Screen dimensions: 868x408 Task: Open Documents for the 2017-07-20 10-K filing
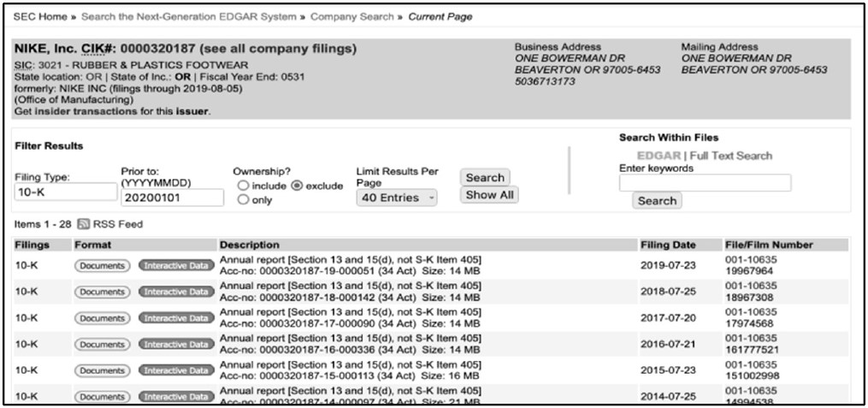(102, 318)
